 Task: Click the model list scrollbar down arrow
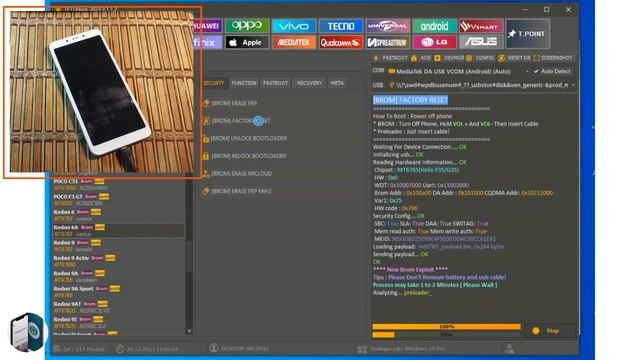[x=189, y=331]
